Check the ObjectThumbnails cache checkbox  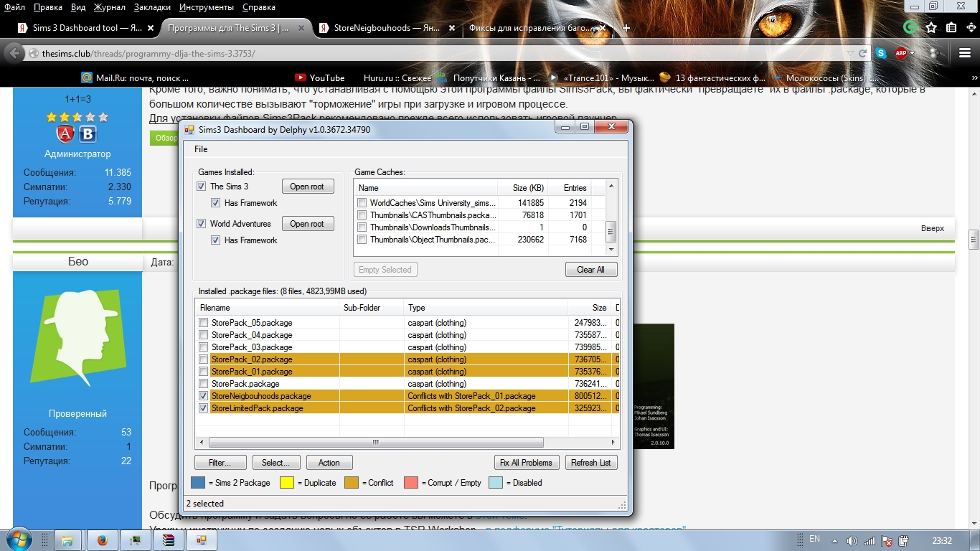[x=362, y=240]
